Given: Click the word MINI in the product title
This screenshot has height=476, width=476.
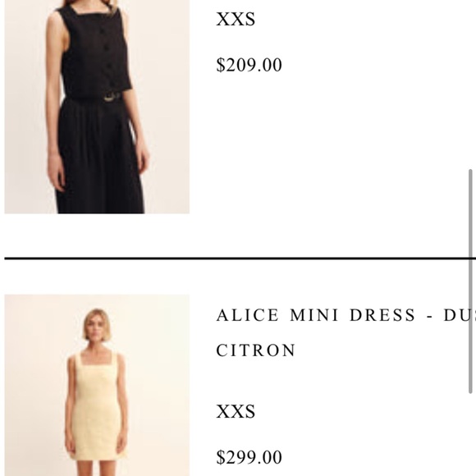Looking at the screenshot, I should coord(314,315).
